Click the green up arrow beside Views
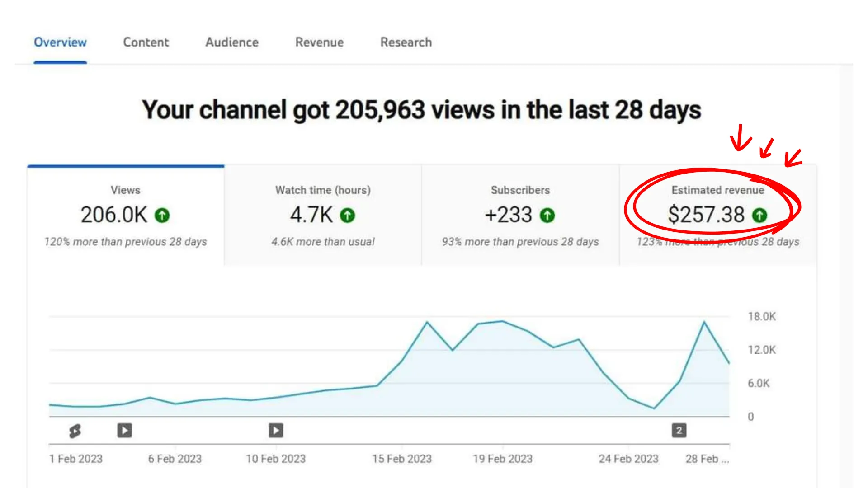Screen dimensions: 868x488 pyautogui.click(x=162, y=215)
